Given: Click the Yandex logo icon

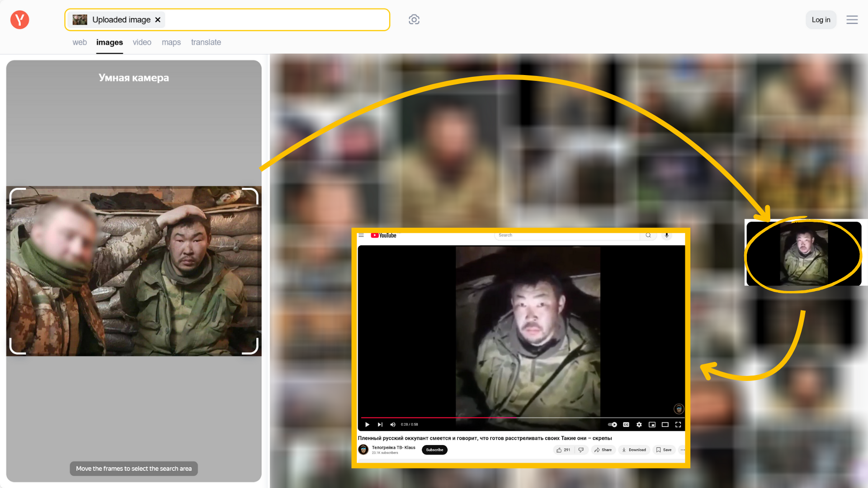Looking at the screenshot, I should (20, 20).
